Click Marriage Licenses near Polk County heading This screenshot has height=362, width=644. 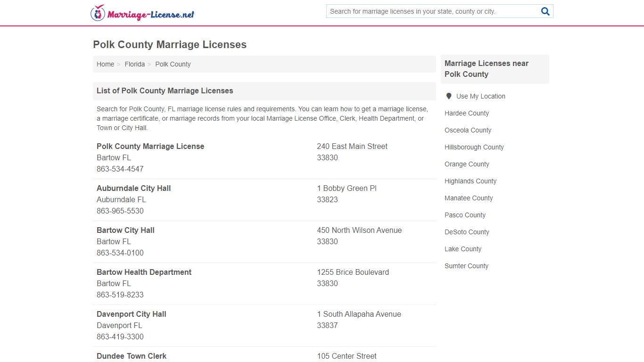pyautogui.click(x=487, y=69)
